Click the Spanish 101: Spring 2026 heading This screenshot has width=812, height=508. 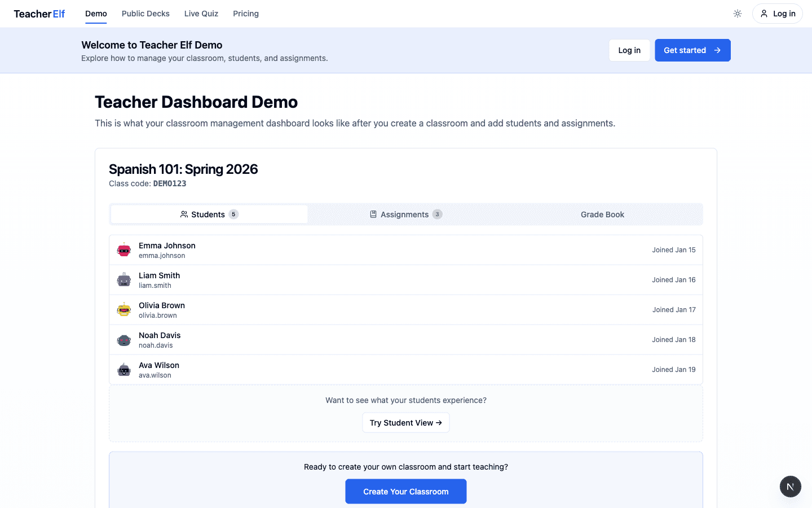(183, 169)
